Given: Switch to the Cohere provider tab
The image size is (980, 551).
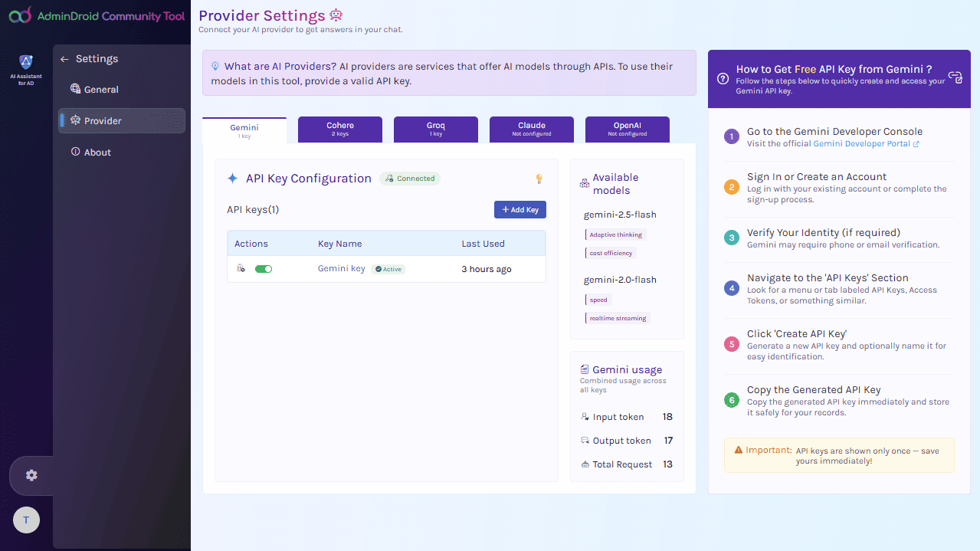Looking at the screenshot, I should (x=340, y=129).
